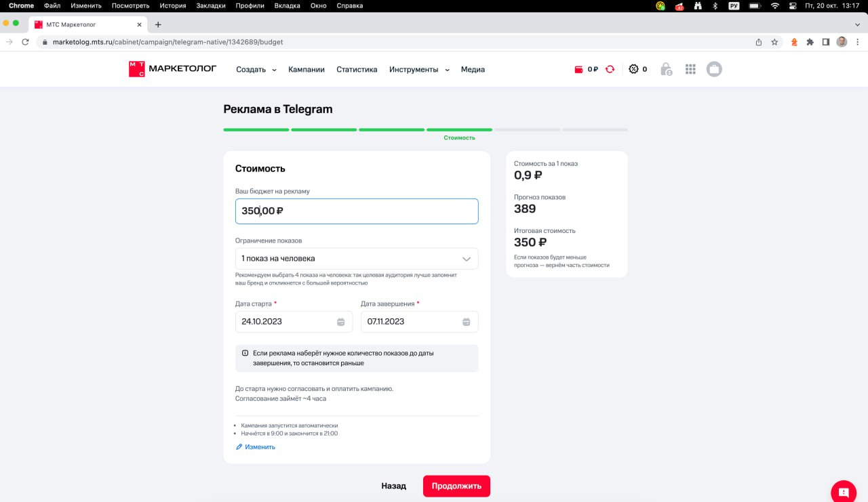Click the Wi-Fi icon in the menu bar
Screen dimensions: 868x502
tap(774, 5)
